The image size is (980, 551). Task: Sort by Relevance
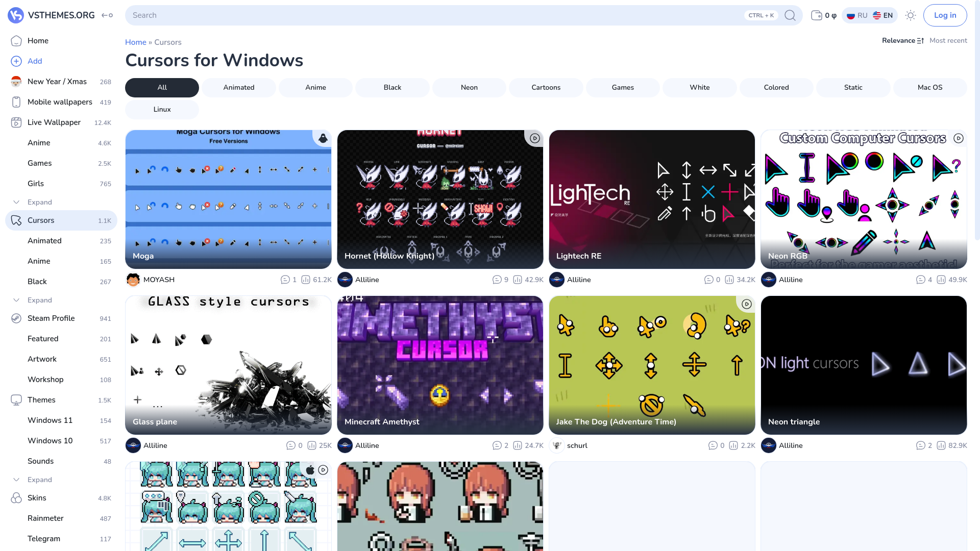[x=902, y=40]
